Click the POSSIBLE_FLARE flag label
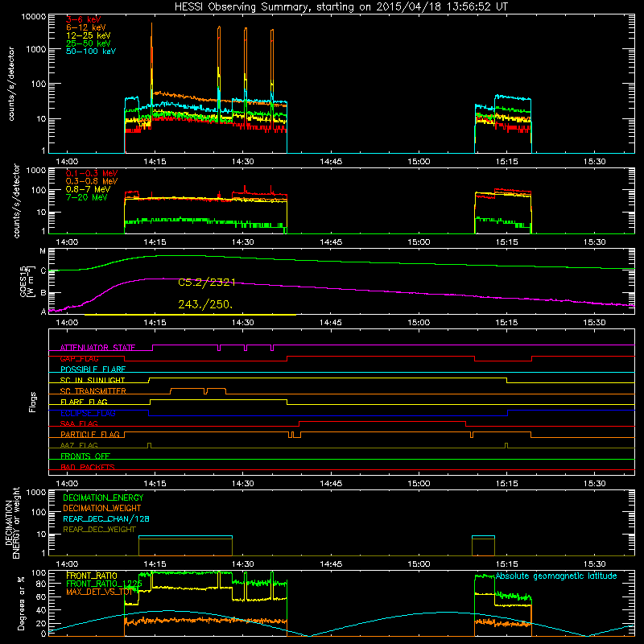This screenshot has height=644, width=644. (x=93, y=369)
